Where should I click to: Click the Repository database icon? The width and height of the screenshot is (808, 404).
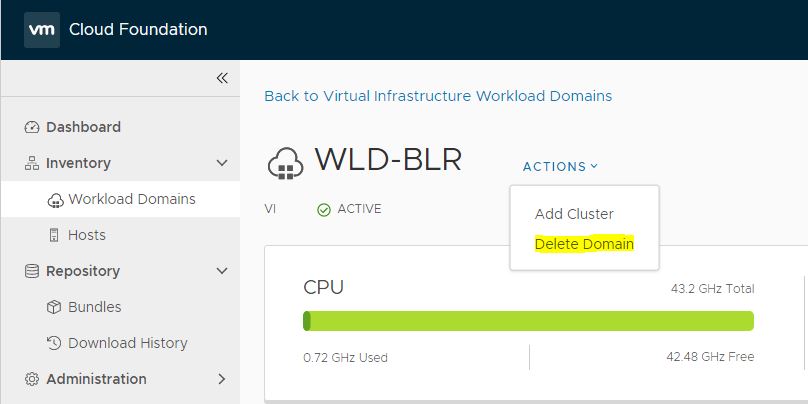point(32,271)
